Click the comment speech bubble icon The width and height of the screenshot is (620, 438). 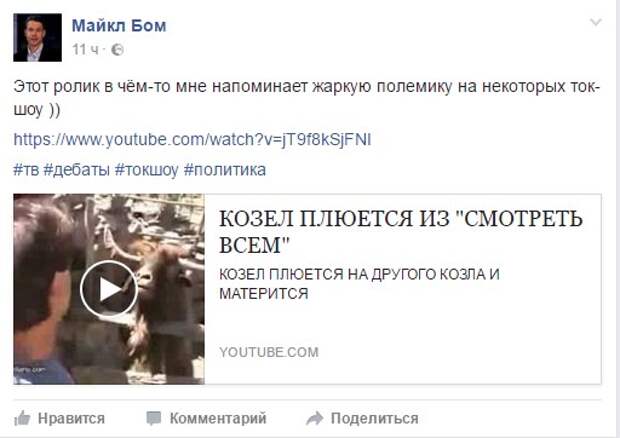(153, 418)
